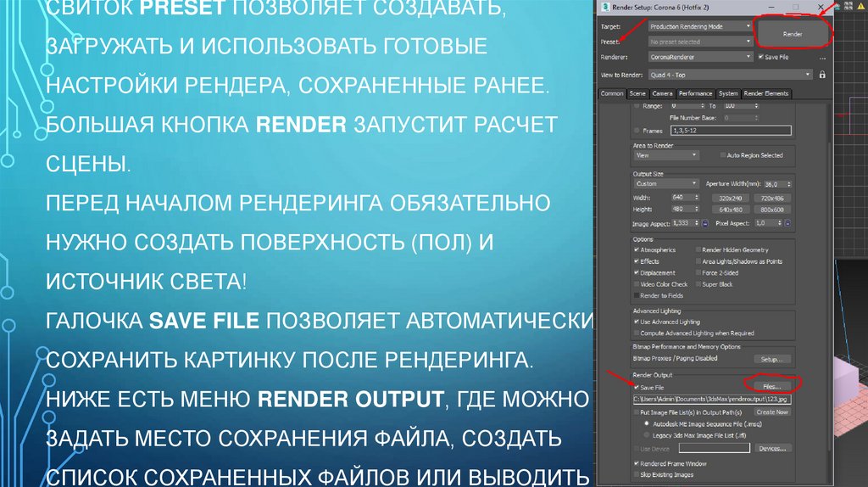Click the ellipsis next to top Save File
The height and width of the screenshot is (487, 868).
coord(822,58)
